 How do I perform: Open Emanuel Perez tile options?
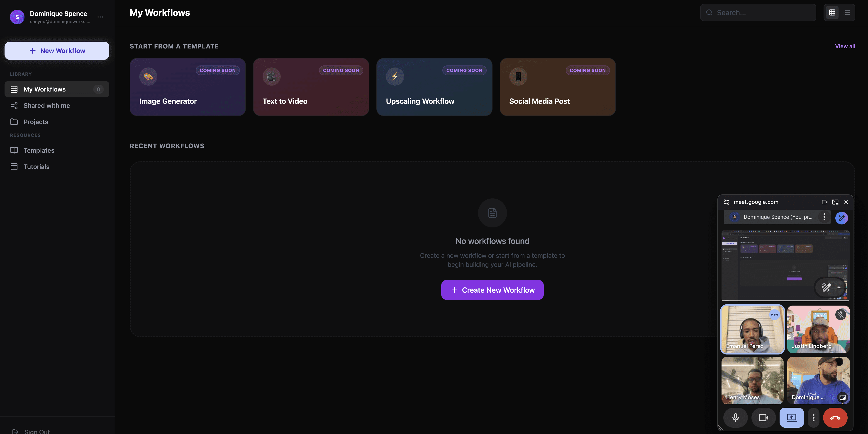pos(774,314)
